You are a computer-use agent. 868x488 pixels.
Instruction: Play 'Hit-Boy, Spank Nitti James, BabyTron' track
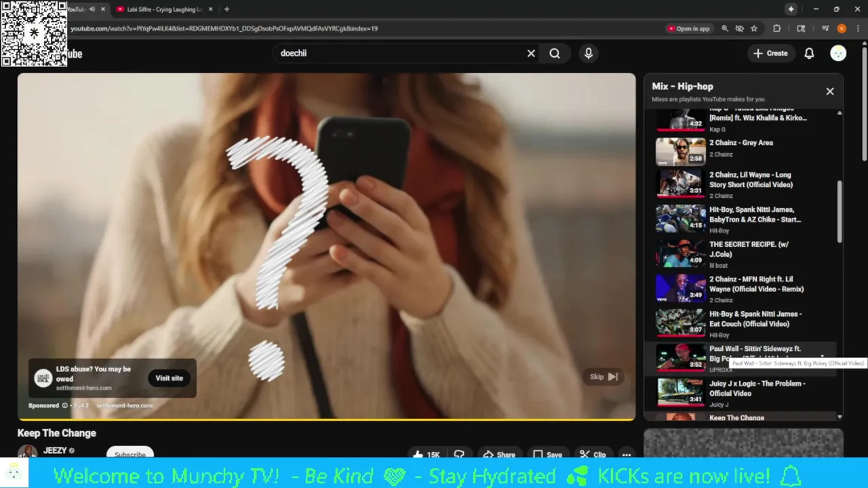(746, 219)
